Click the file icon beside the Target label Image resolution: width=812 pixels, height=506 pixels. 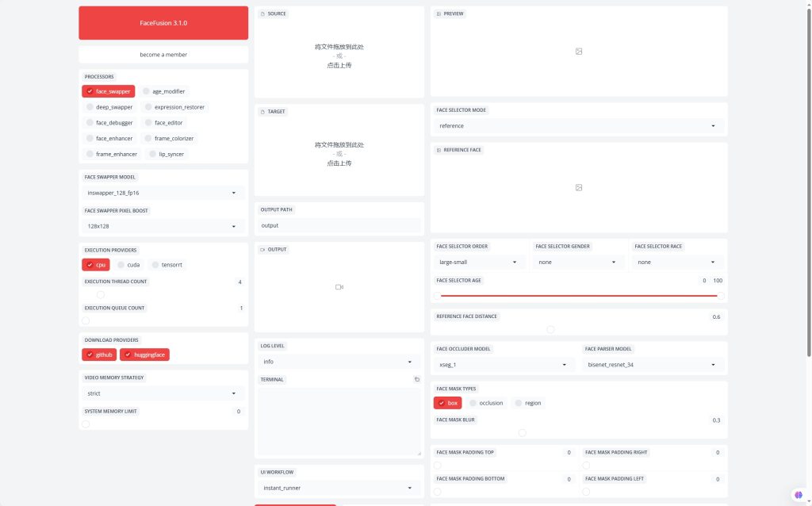pyautogui.click(x=262, y=112)
